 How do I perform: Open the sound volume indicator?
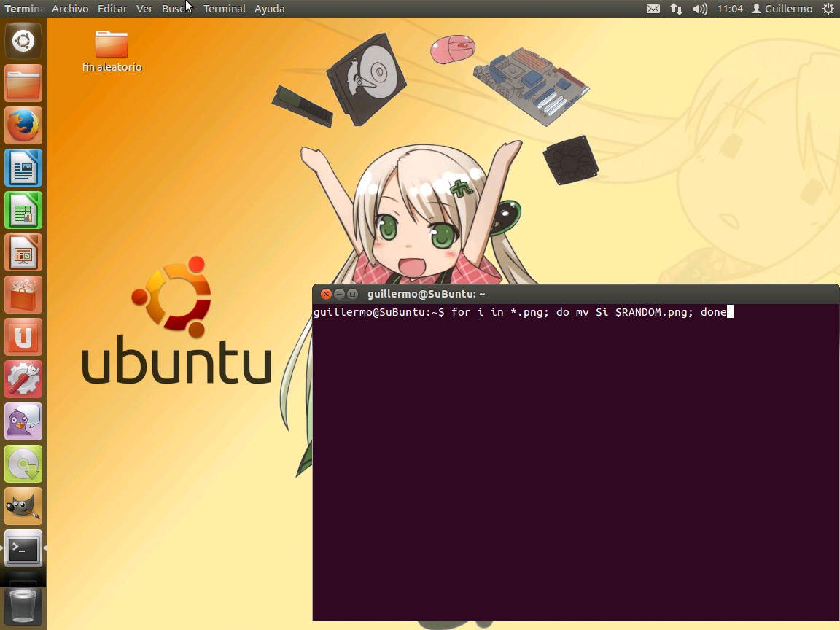point(700,9)
